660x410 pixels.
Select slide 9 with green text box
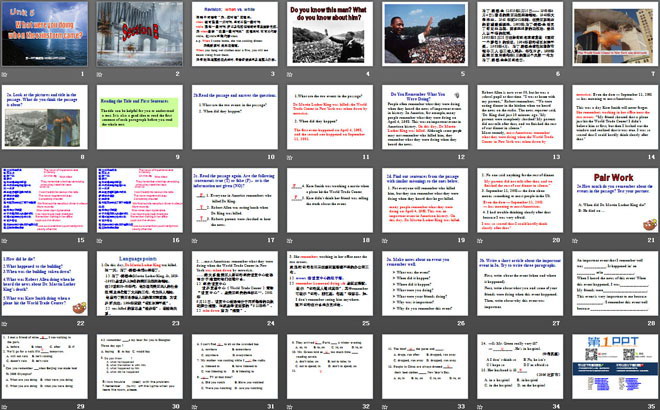click(x=140, y=117)
